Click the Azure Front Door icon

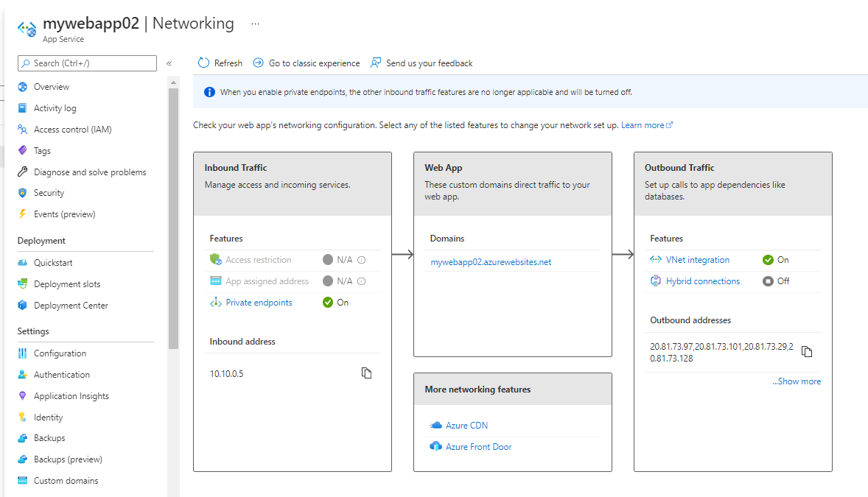435,447
